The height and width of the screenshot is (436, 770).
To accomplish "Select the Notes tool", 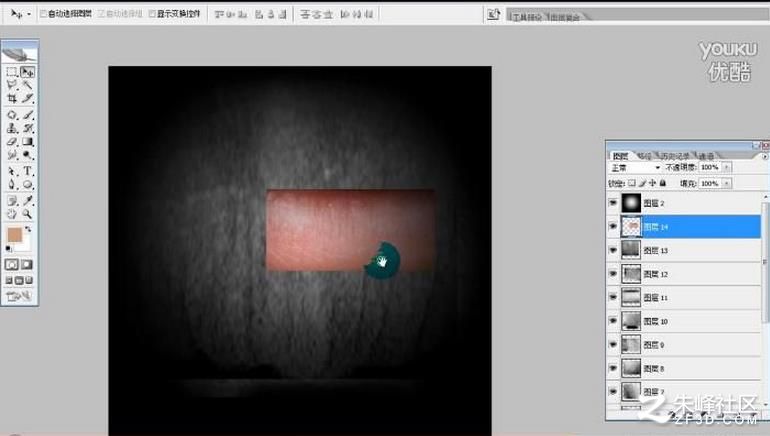I will pyautogui.click(x=12, y=200).
